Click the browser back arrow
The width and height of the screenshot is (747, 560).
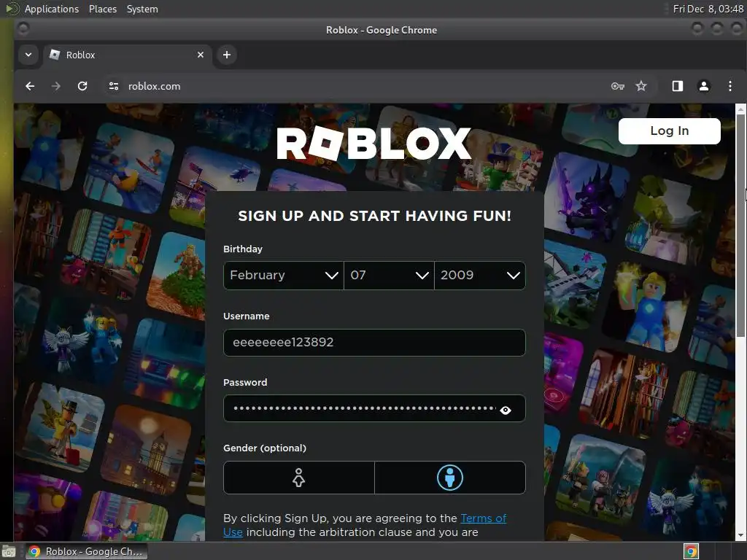[30, 86]
